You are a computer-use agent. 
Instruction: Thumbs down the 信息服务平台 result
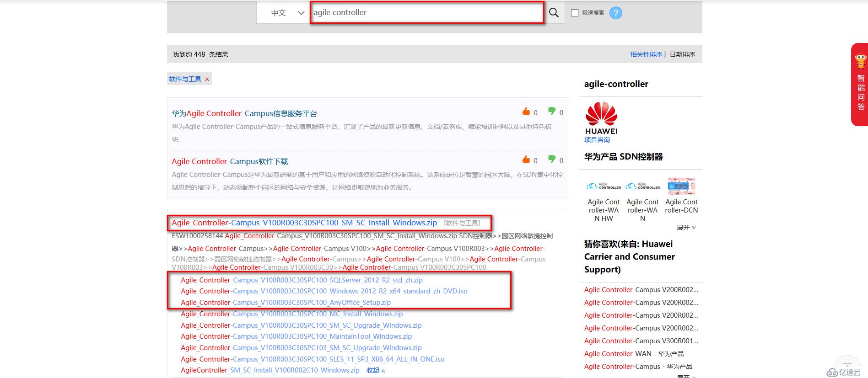(x=552, y=112)
